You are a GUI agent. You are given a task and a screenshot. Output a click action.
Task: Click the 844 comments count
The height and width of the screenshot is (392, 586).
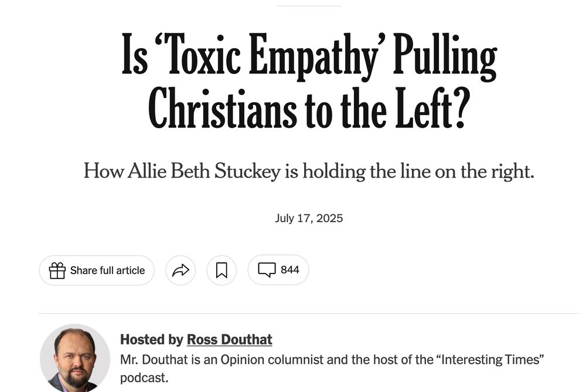(289, 270)
